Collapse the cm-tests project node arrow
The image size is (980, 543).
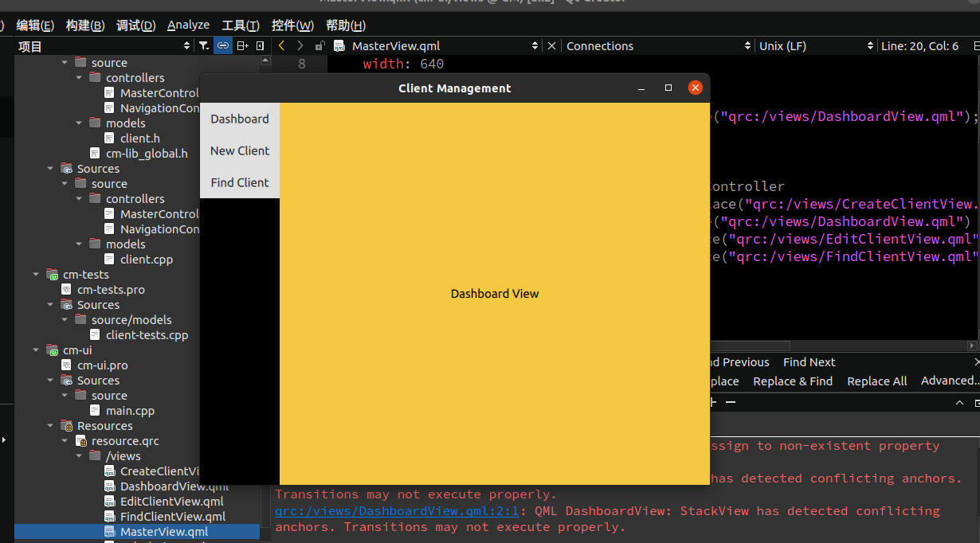coord(36,275)
